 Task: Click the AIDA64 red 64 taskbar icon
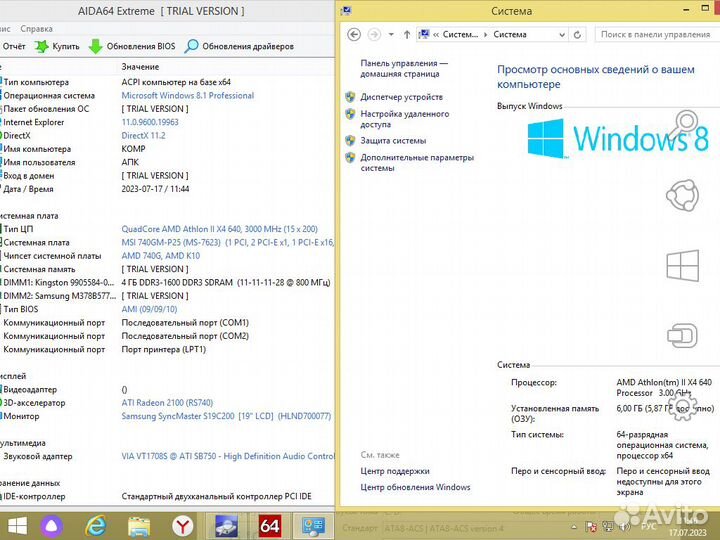click(x=270, y=526)
